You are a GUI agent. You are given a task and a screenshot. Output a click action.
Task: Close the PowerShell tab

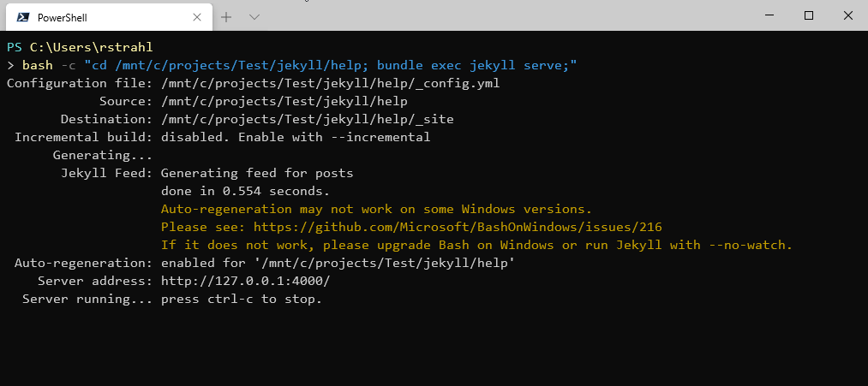(x=197, y=17)
